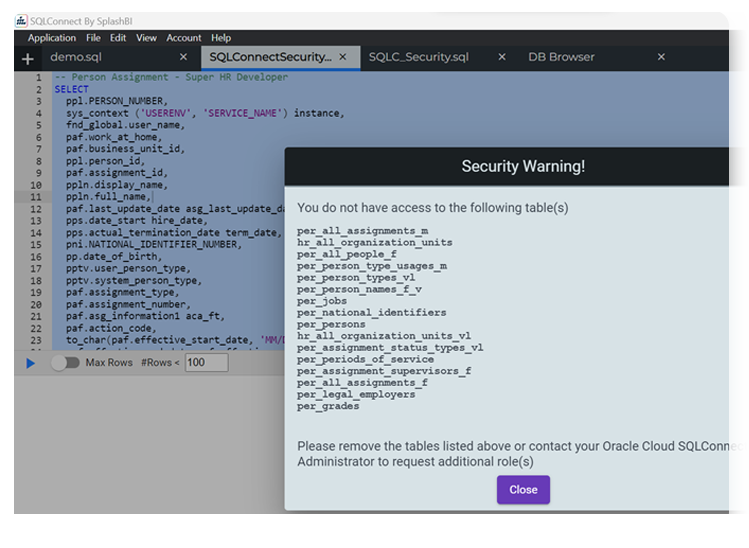
Task: Click 'per_person_types_vl' in warning list
Action: [x=356, y=278]
